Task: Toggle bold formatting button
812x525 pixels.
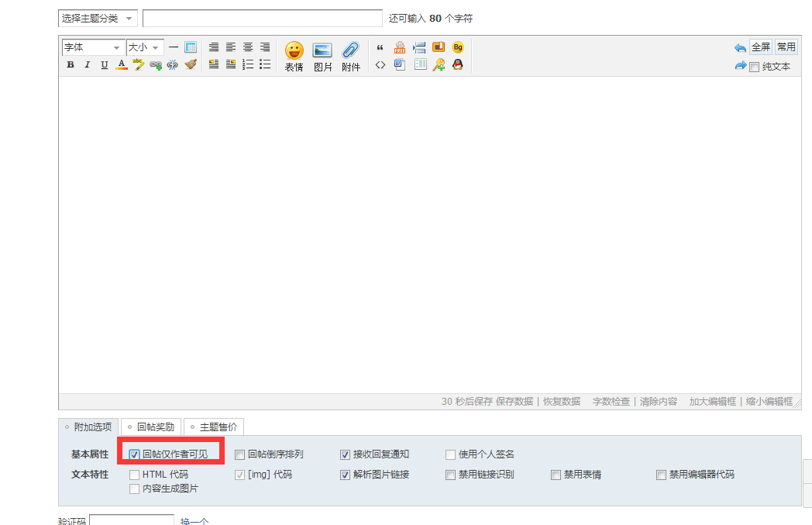Action: point(71,65)
